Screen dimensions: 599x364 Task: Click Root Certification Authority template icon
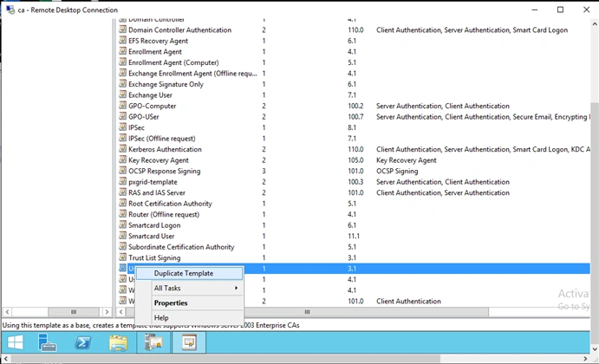122,203
